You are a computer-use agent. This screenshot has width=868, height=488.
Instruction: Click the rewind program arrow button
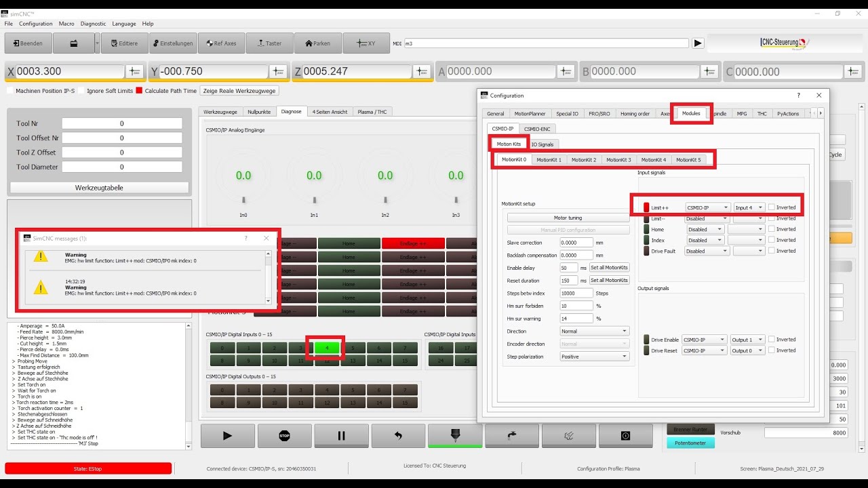[x=399, y=436]
